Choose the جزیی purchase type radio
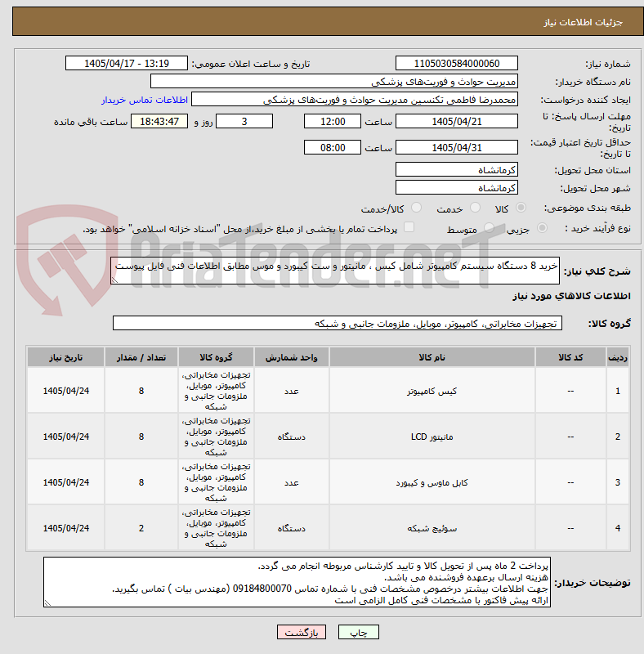 coord(542,228)
